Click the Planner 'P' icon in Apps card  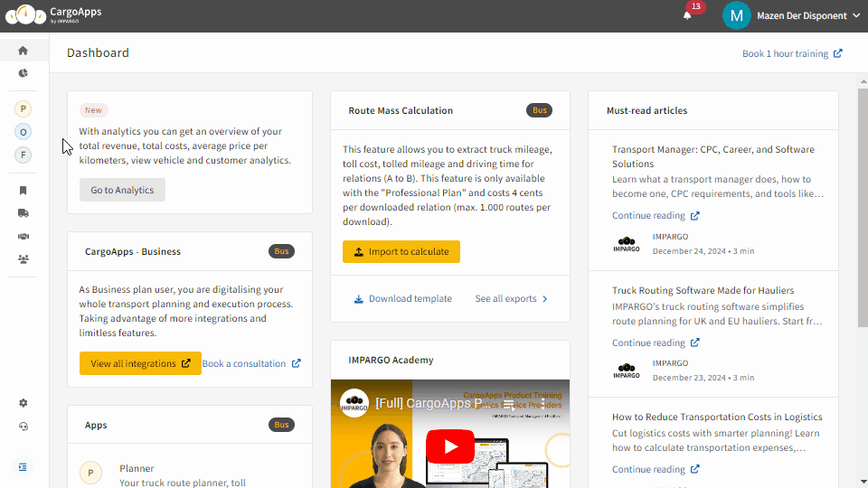pyautogui.click(x=90, y=473)
